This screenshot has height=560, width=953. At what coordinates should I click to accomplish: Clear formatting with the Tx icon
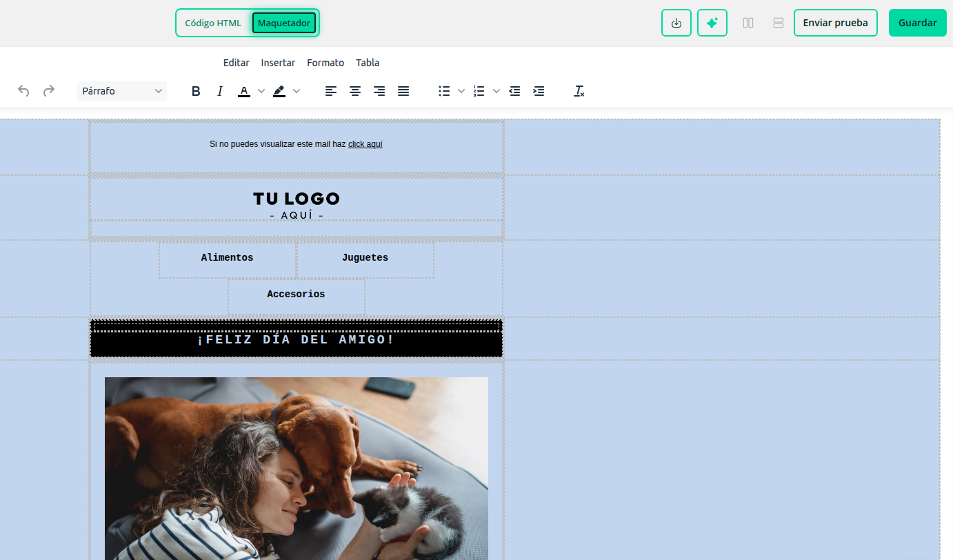click(579, 91)
